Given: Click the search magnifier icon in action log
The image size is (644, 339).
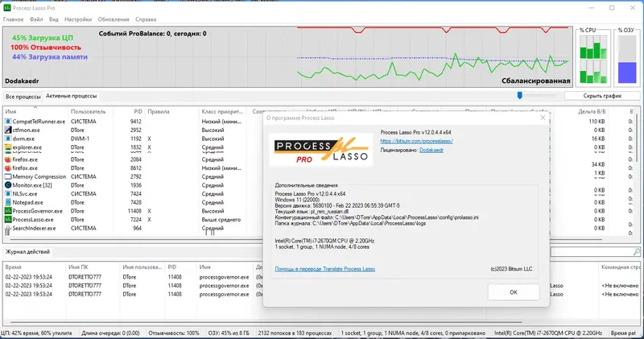Looking at the screenshot, I should (636, 251).
